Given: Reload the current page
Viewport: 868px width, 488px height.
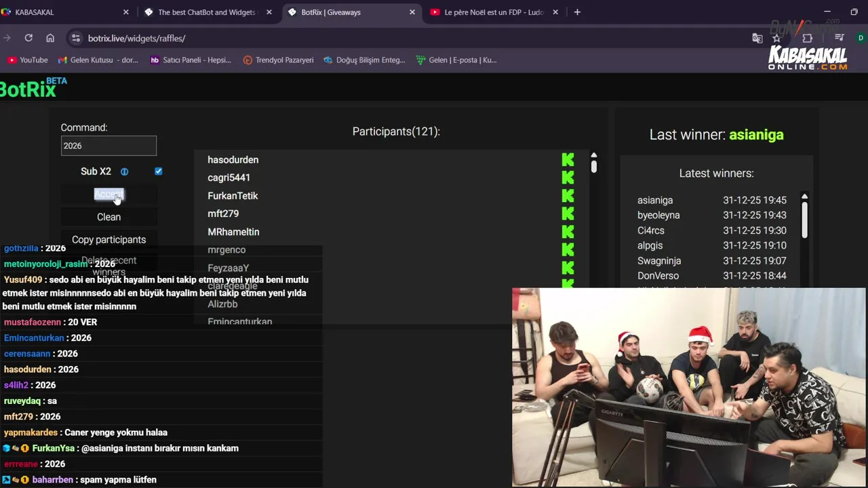Looking at the screenshot, I should point(28,38).
